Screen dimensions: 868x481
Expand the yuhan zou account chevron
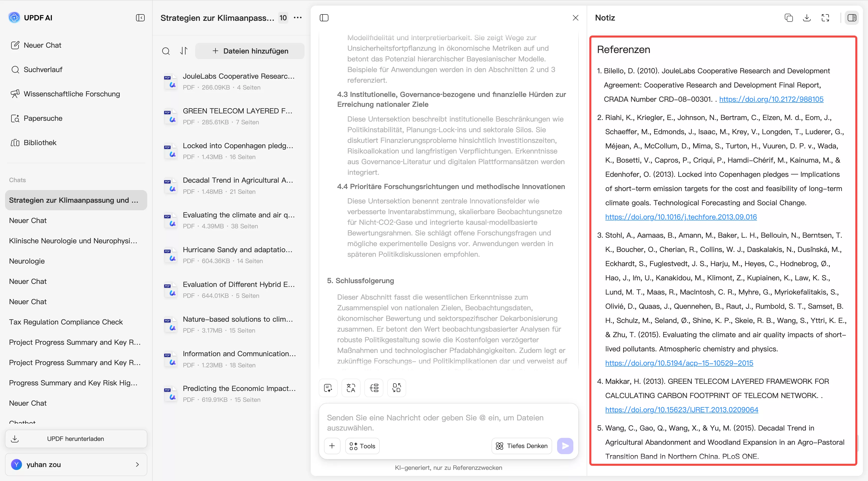[137, 465]
